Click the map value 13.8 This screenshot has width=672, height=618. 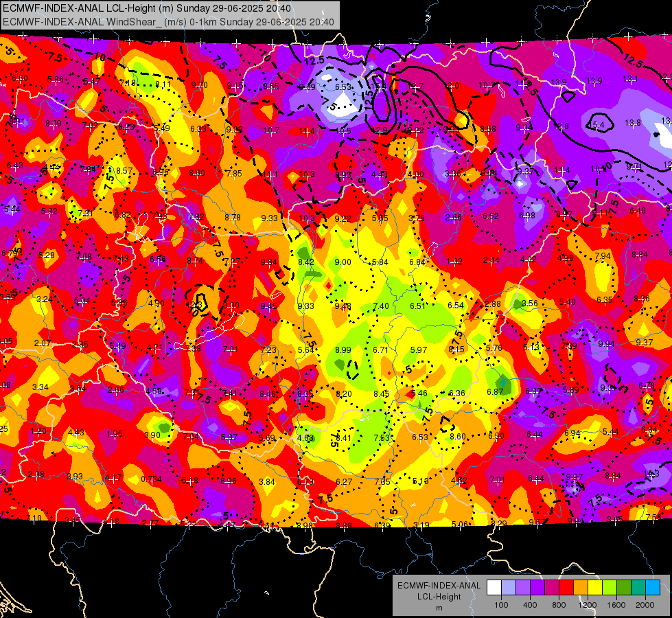pos(633,123)
